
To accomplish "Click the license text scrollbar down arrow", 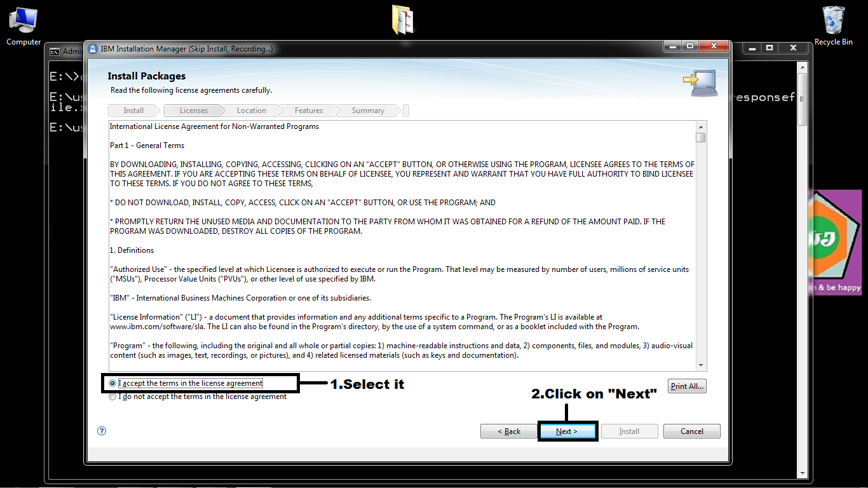I will tap(702, 365).
